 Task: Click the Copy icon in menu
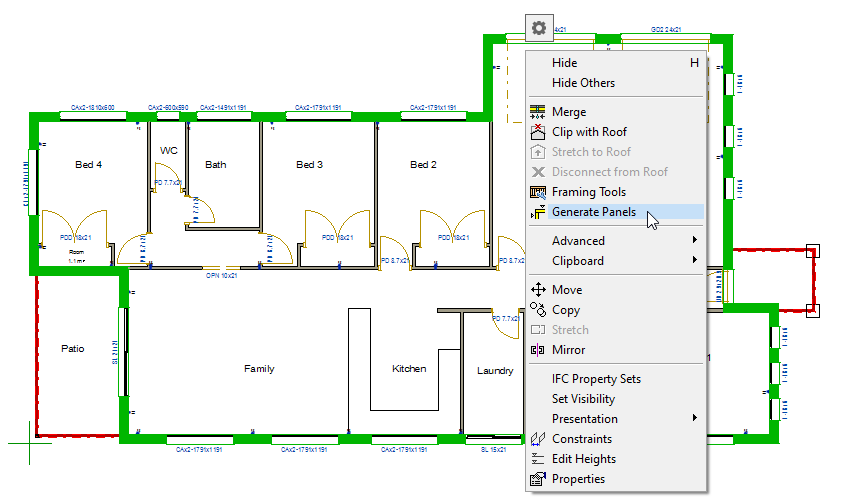[x=537, y=310]
